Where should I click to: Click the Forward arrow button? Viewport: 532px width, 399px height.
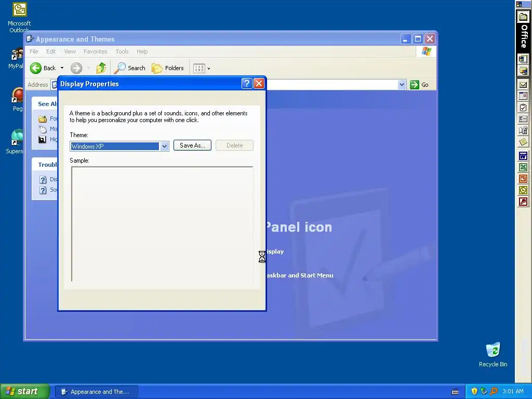point(76,68)
